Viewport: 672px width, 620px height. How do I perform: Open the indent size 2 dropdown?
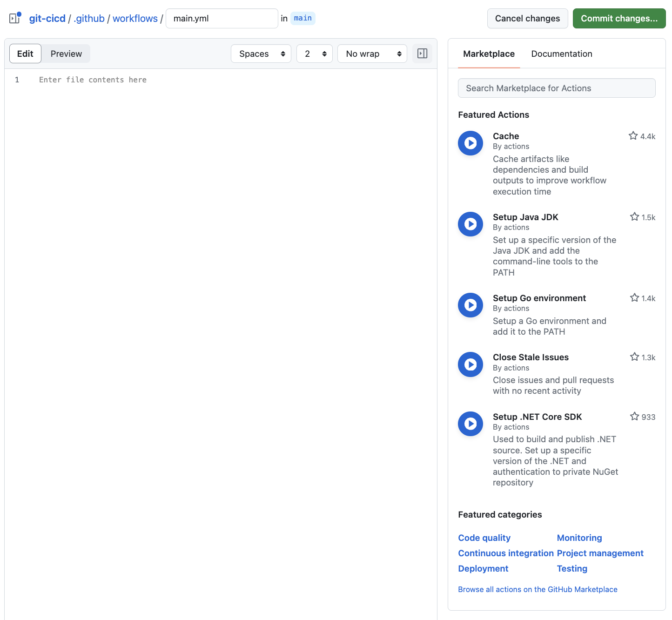pos(315,54)
